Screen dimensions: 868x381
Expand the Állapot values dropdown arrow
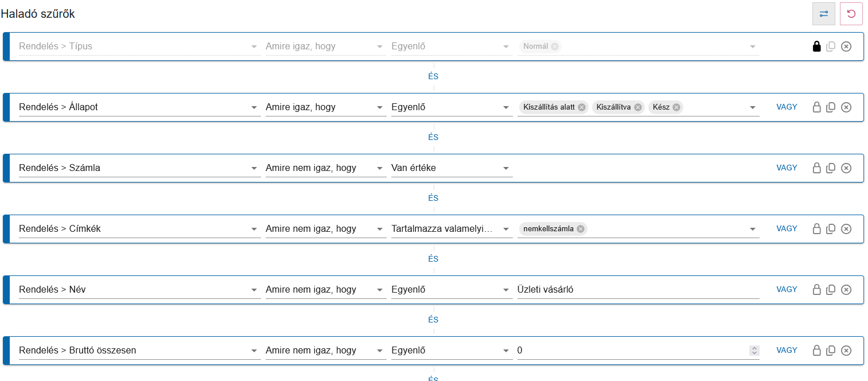point(752,107)
